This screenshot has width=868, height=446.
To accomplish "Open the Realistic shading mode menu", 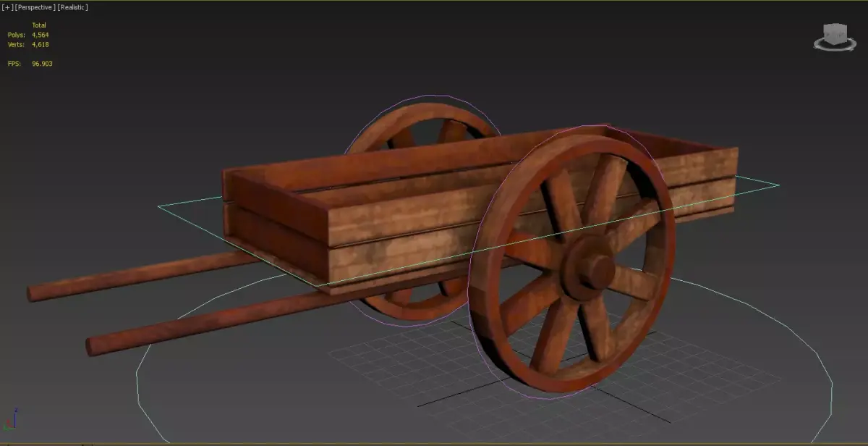I will pos(72,7).
